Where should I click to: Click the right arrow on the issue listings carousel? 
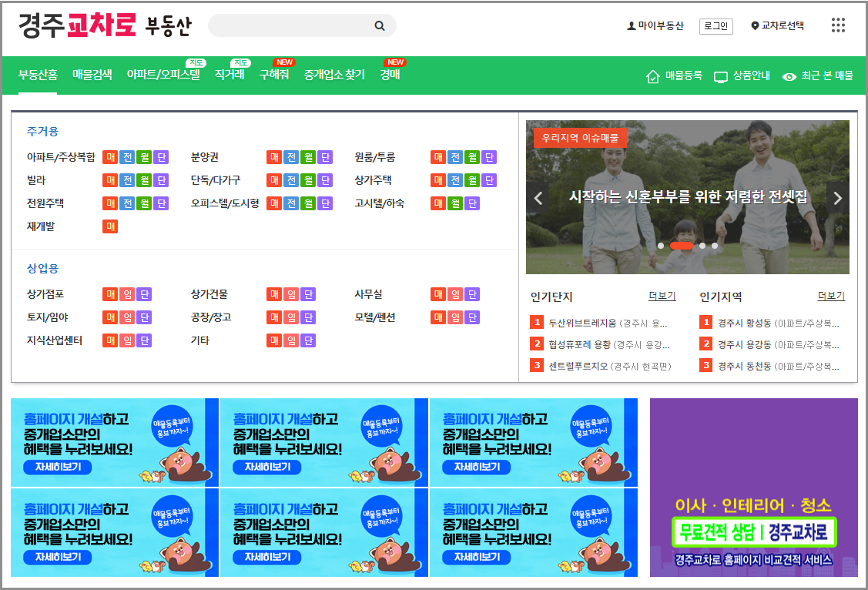[x=837, y=198]
